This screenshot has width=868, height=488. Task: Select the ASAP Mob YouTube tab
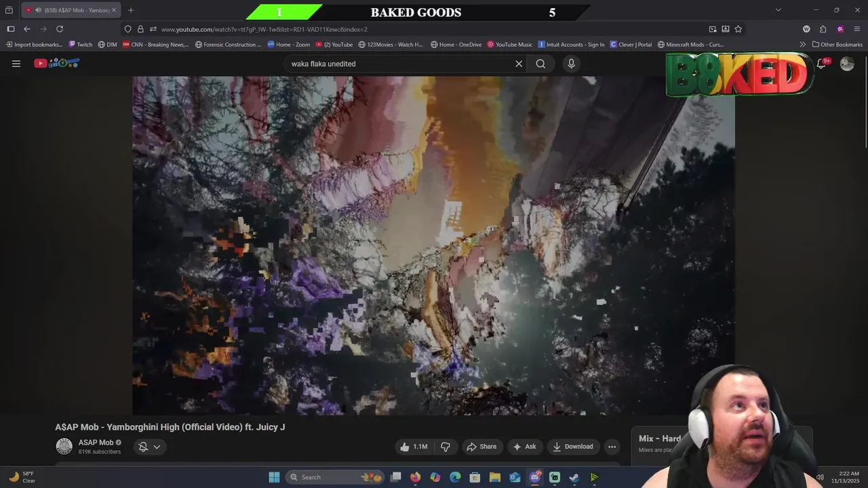[x=71, y=10]
